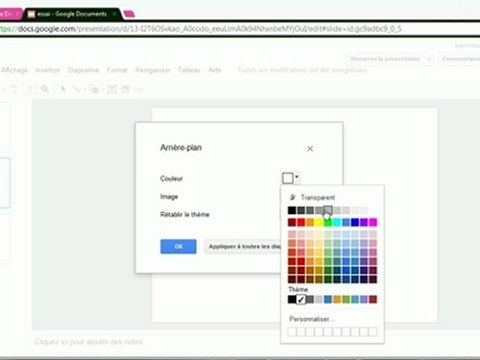Select the arrow cursor tool in toolbar

pos(63,89)
